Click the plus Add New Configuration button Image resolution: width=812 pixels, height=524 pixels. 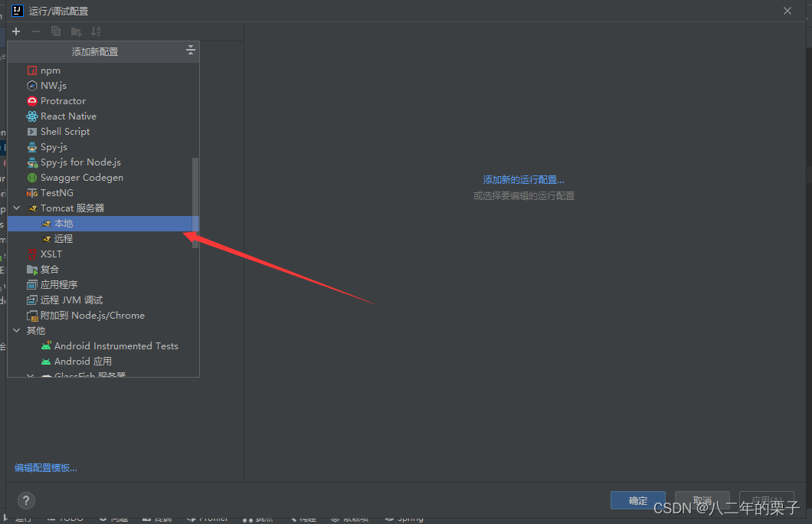point(16,31)
